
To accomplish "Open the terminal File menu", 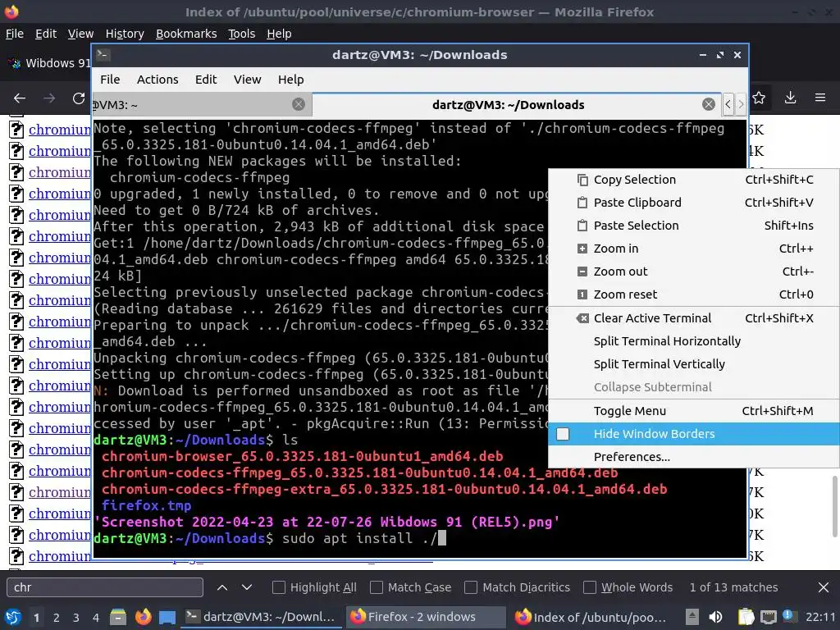I will 110,80.
